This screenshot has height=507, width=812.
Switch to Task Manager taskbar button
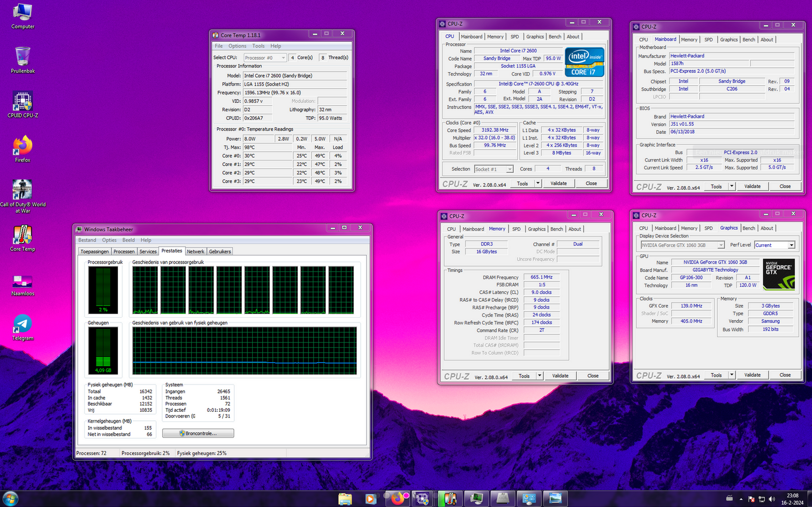coord(476,499)
